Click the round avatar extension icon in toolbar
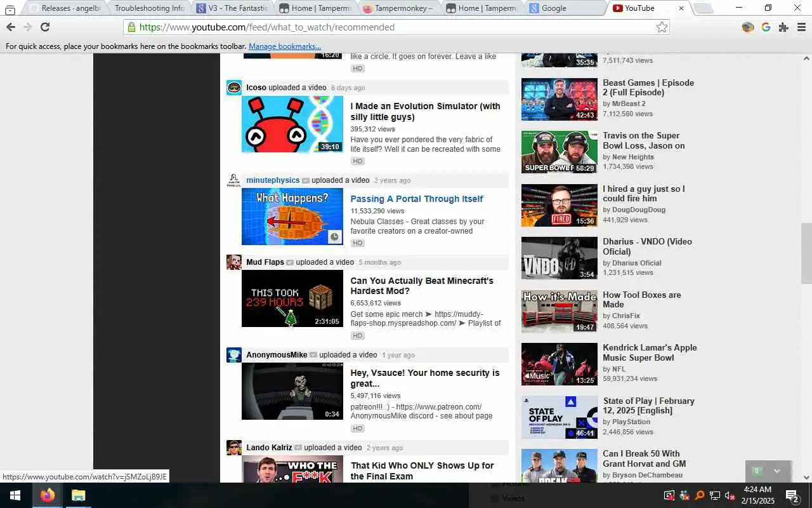Image resolution: width=812 pixels, height=508 pixels. (x=748, y=27)
